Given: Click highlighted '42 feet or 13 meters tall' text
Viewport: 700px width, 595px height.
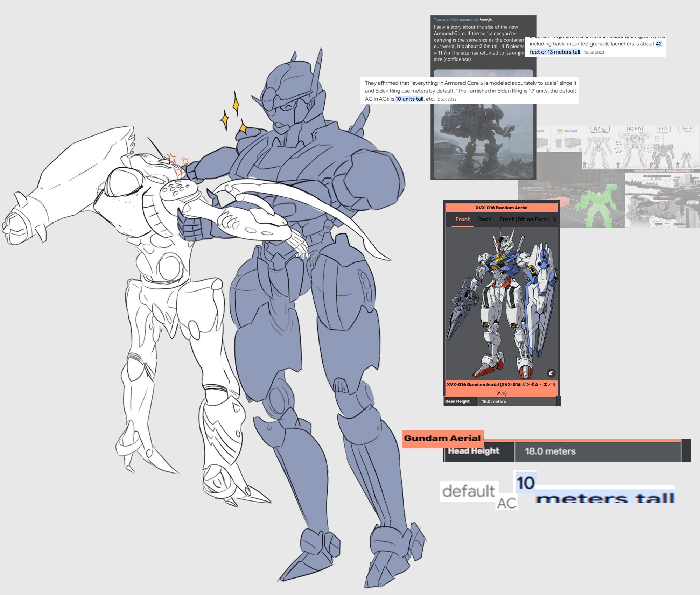Looking at the screenshot, I should click(x=555, y=52).
